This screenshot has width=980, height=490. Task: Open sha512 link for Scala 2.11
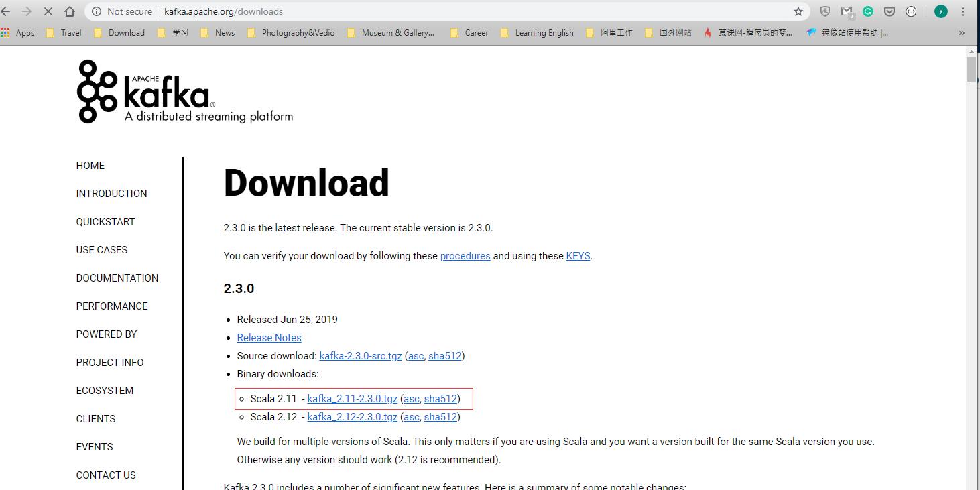440,399
